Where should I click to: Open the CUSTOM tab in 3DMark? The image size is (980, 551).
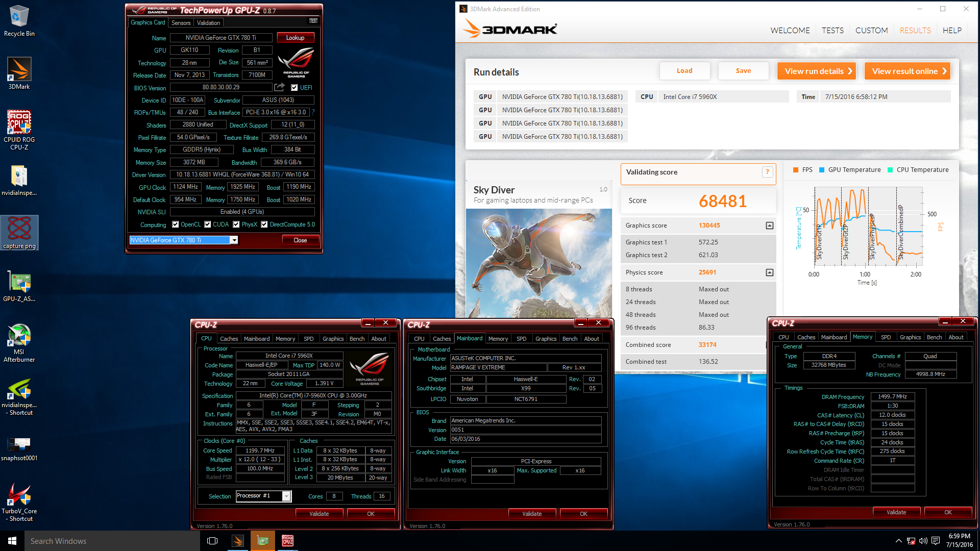[x=872, y=31]
